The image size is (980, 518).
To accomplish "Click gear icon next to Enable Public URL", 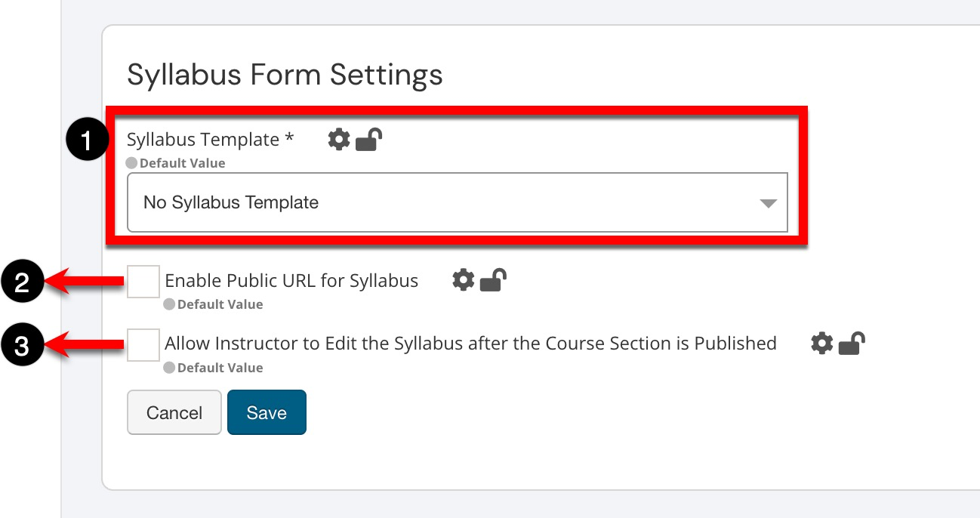I will (463, 280).
